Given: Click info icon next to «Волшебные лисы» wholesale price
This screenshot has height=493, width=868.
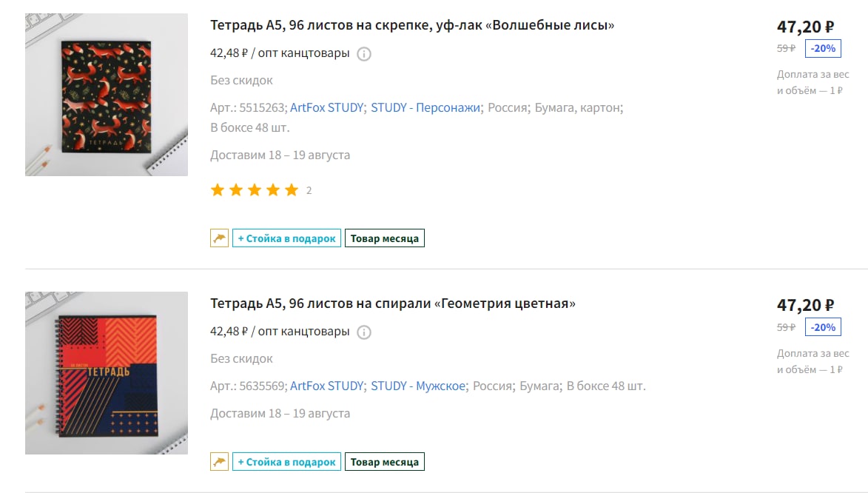Looking at the screenshot, I should pyautogui.click(x=363, y=54).
